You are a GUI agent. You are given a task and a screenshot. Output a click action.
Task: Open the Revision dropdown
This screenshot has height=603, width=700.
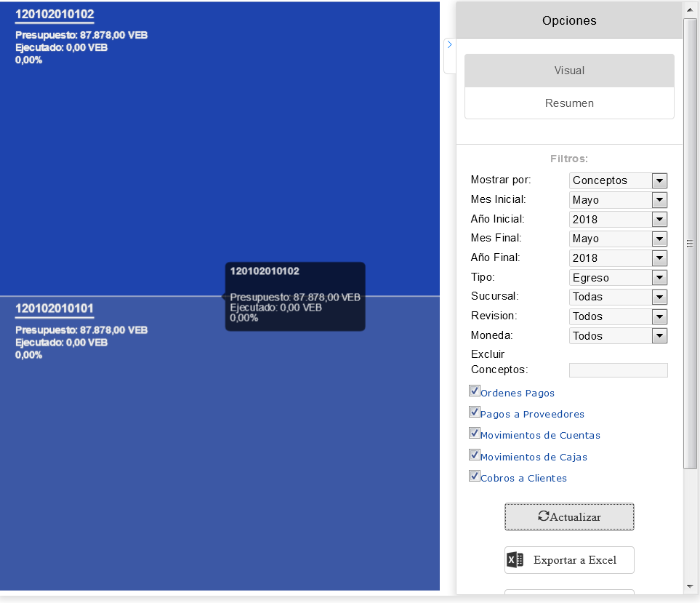tap(618, 316)
